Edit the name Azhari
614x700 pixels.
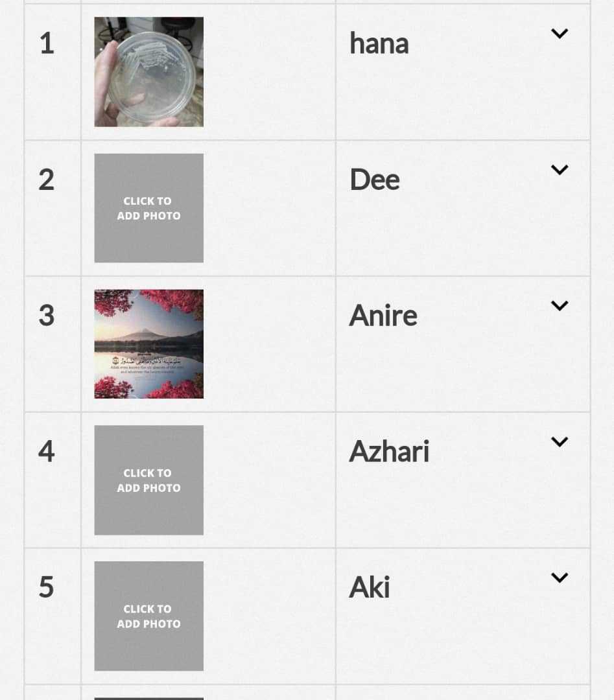pos(389,451)
